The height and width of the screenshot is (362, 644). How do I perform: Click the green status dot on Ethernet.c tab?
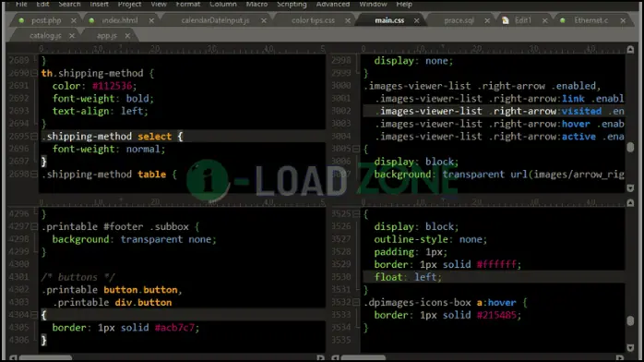pyautogui.click(x=563, y=20)
